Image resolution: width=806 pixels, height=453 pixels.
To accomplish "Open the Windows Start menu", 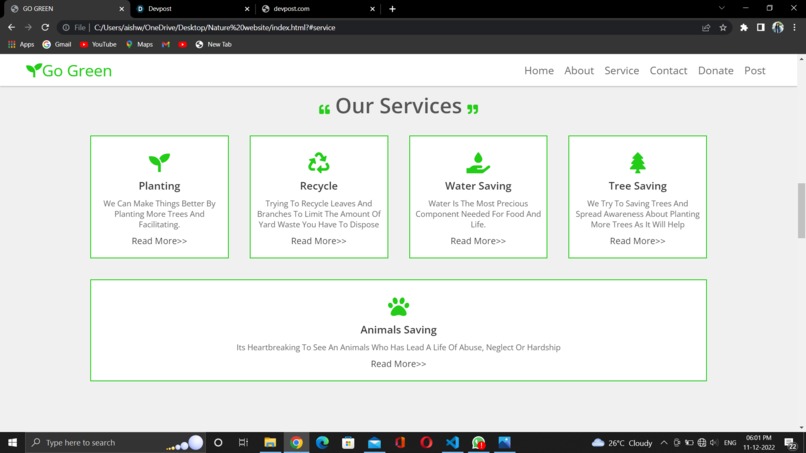I will click(12, 442).
